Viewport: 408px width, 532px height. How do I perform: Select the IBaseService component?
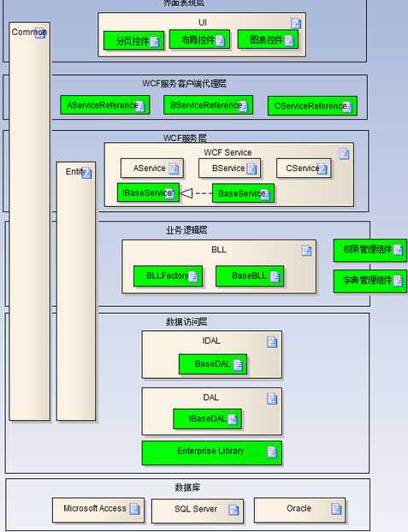148,192
